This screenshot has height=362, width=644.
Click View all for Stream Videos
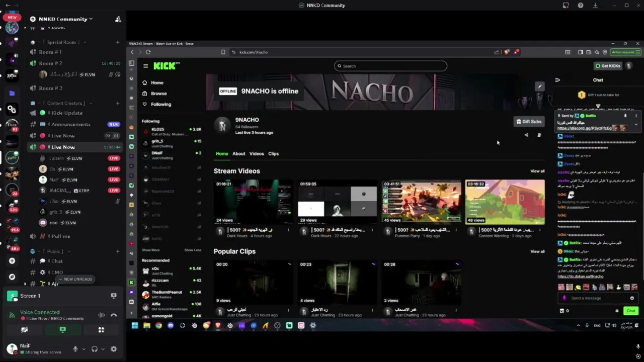click(x=537, y=171)
